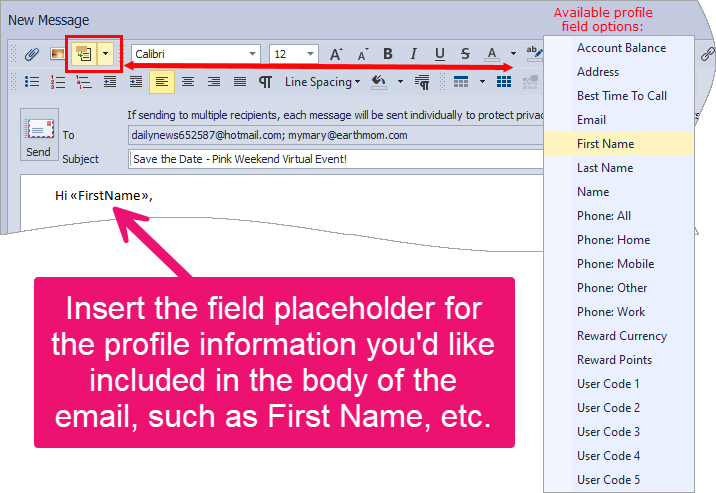
Task: Toggle underline formatting
Action: coord(440,54)
